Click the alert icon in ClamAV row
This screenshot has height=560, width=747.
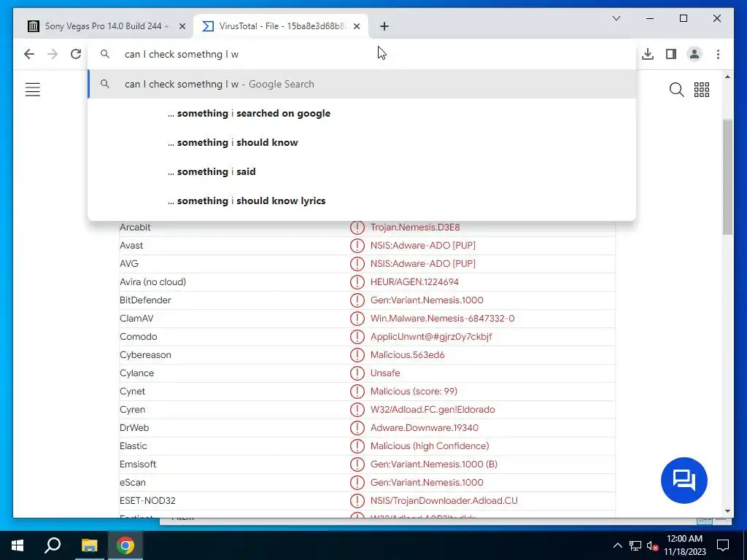pyautogui.click(x=357, y=318)
